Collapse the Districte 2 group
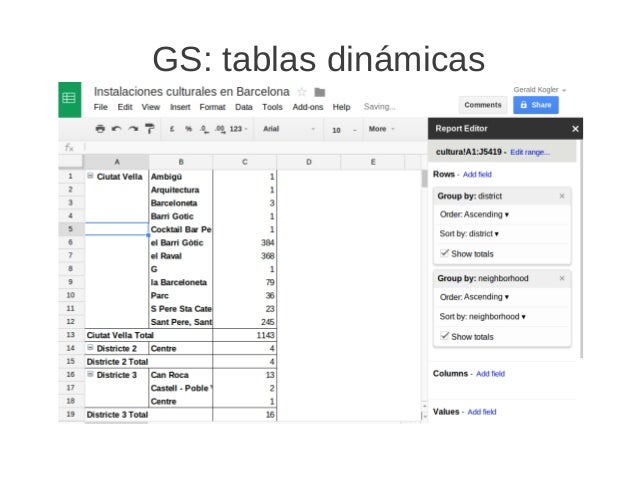Image resolution: width=638 pixels, height=479 pixels. 90,348
